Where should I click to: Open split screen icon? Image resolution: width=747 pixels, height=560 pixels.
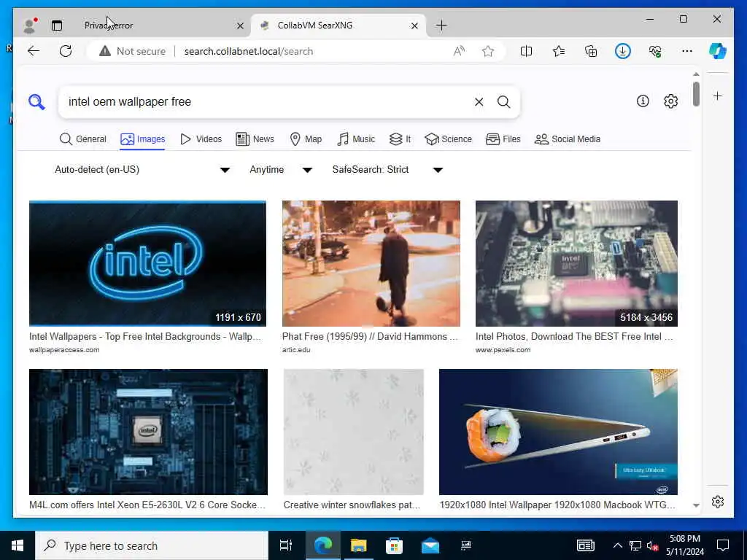click(527, 51)
